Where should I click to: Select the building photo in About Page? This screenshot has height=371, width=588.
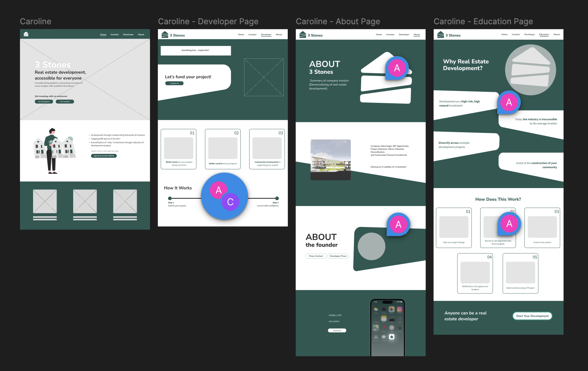coord(330,160)
